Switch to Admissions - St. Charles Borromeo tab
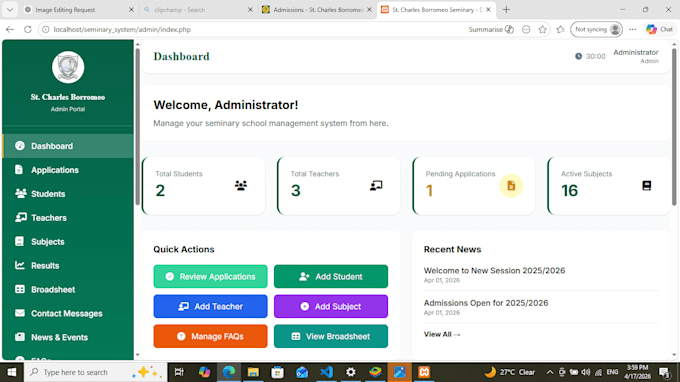The width and height of the screenshot is (680, 382). click(x=317, y=10)
